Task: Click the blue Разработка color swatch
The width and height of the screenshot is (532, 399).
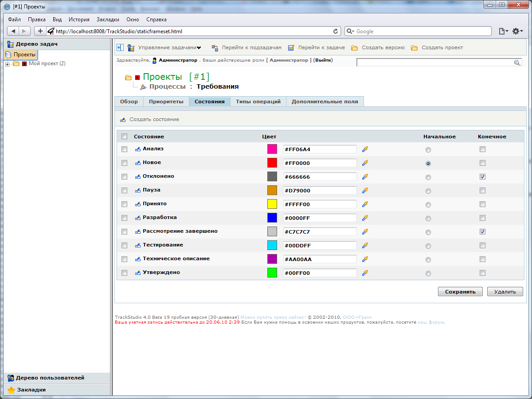Action: [272, 218]
